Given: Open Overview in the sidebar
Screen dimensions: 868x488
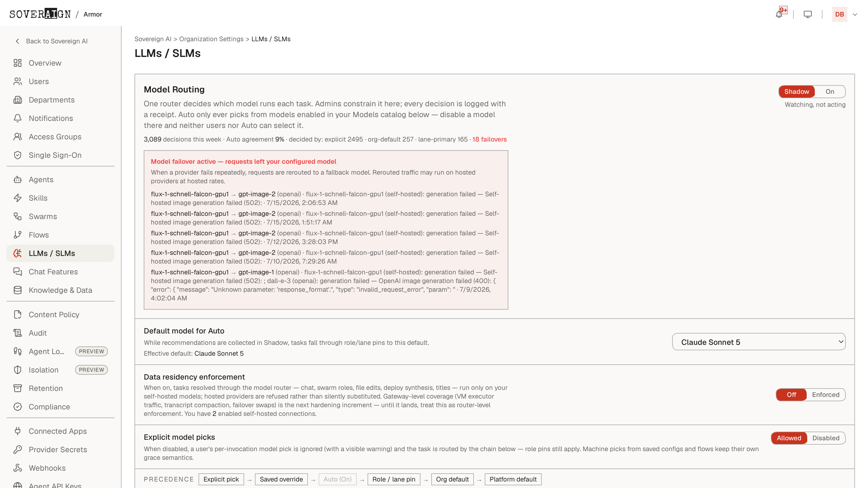Looking at the screenshot, I should pos(60,63).
